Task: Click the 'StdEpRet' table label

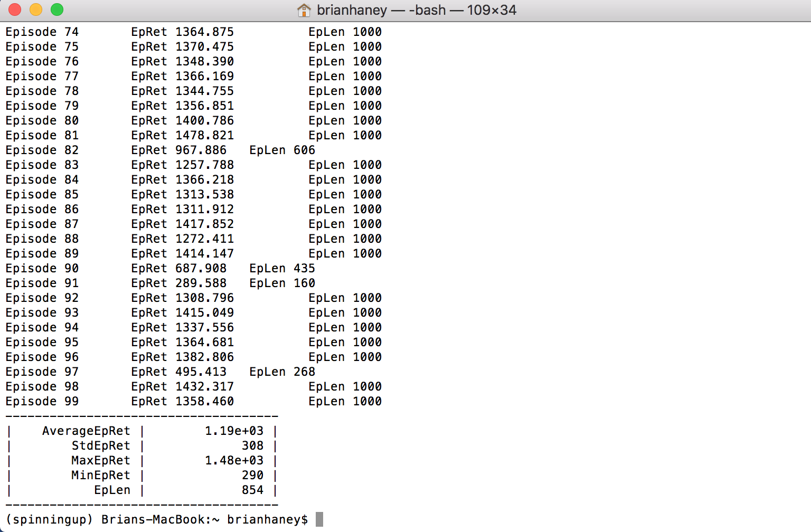Action: coord(101,445)
